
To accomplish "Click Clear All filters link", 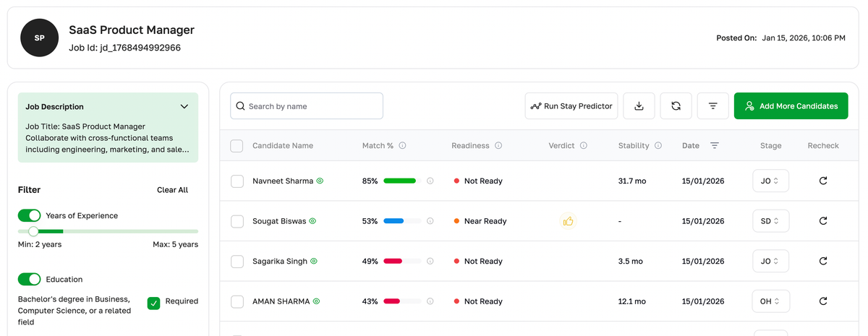I will [x=172, y=190].
